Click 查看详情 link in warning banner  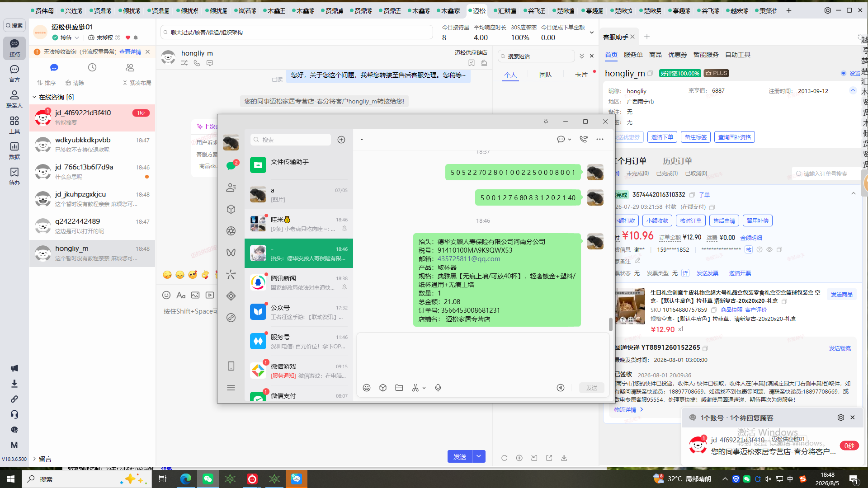point(130,52)
